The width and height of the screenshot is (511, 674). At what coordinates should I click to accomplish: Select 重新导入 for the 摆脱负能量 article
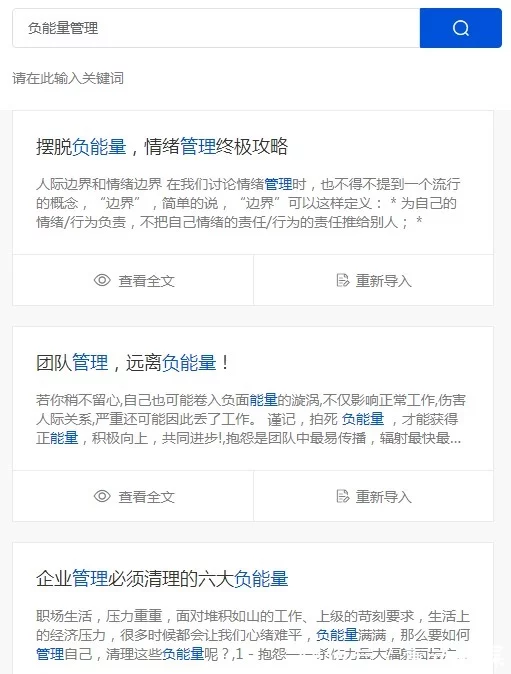pos(373,280)
